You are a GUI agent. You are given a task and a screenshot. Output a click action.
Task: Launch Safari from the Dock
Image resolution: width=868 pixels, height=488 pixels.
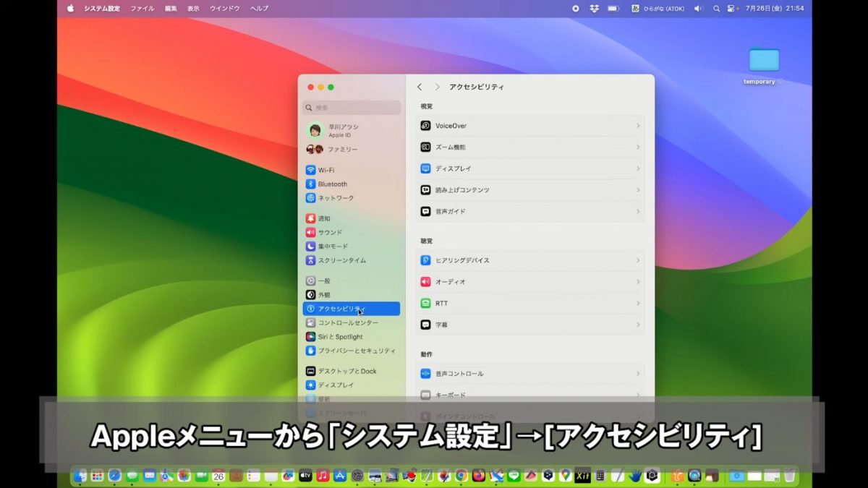pos(114,476)
